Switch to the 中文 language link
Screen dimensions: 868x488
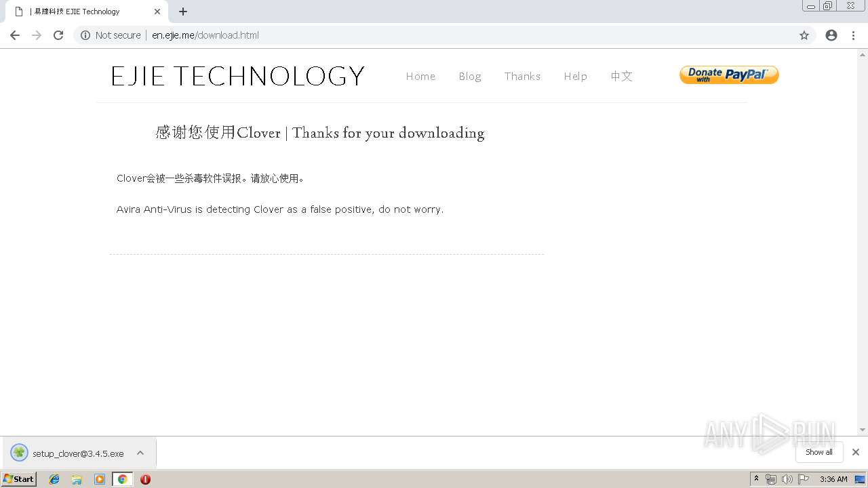621,76
